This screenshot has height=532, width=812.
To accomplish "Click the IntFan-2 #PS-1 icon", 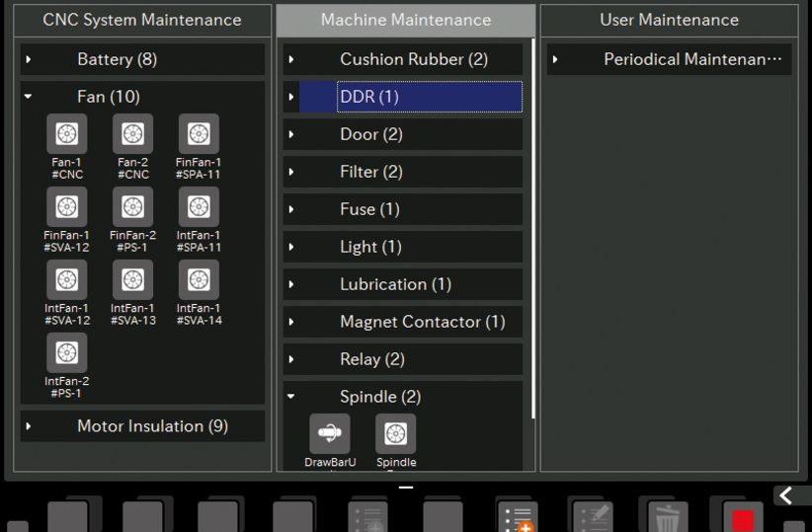I will 67,353.
